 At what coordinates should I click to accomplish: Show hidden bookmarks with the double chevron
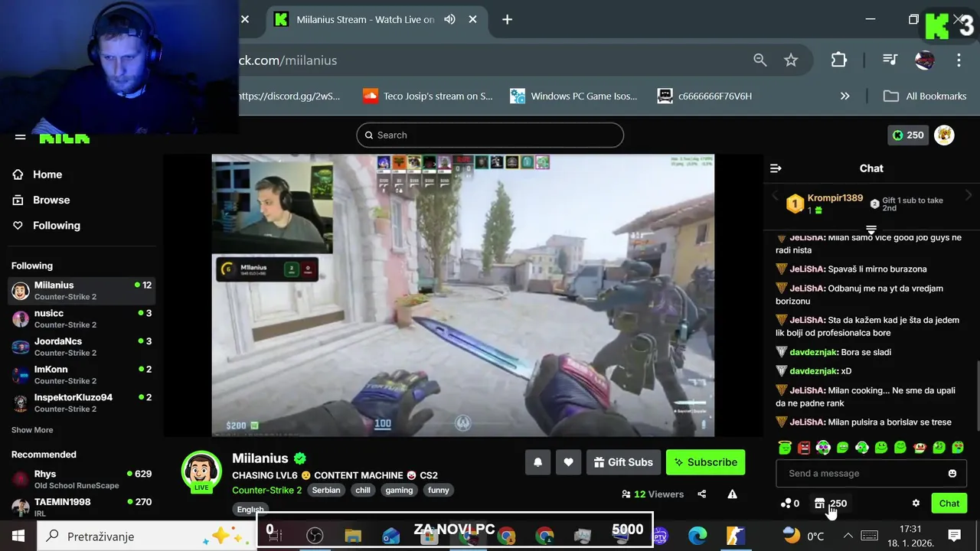845,96
